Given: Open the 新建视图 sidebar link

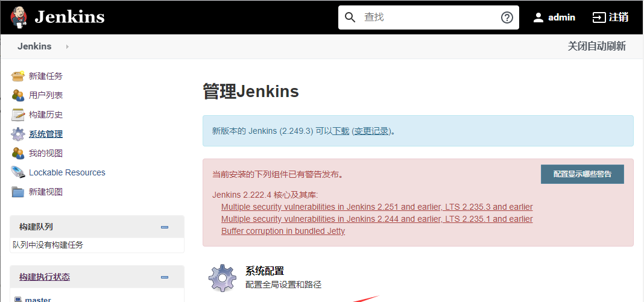Looking at the screenshot, I should click(x=46, y=192).
